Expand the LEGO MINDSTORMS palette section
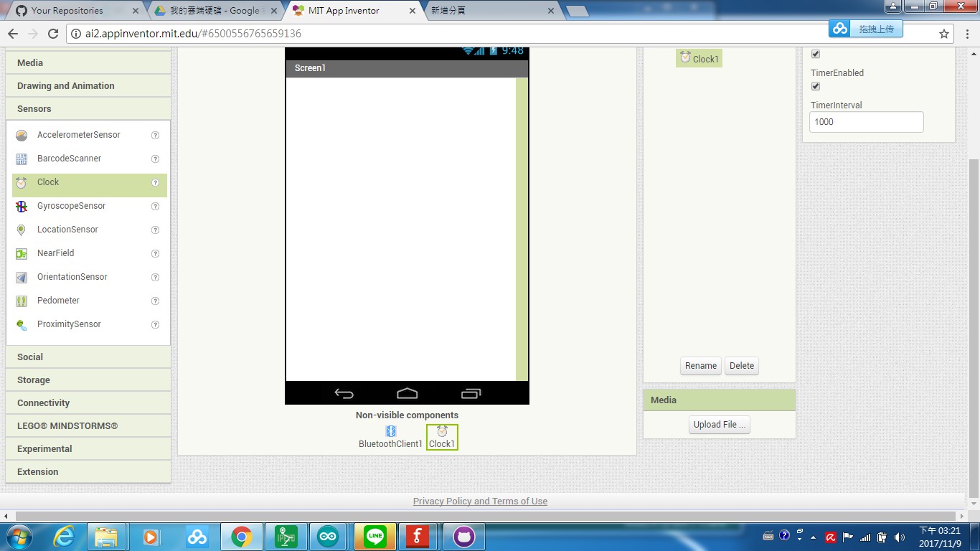This screenshot has height=551, width=980. click(88, 425)
